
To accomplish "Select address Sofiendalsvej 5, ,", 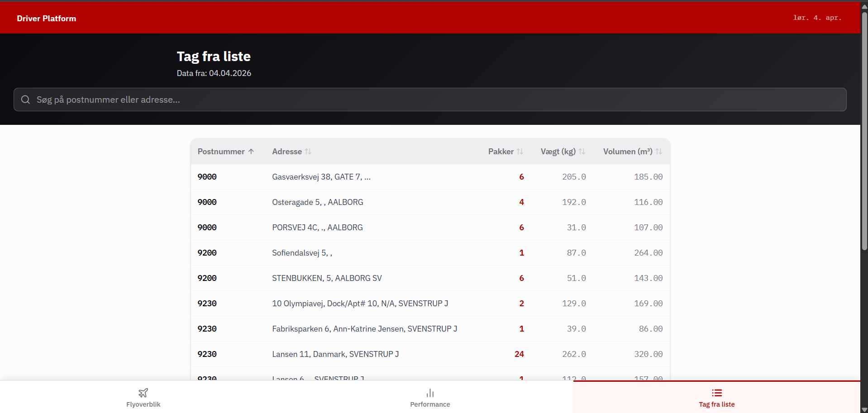I will 302,253.
